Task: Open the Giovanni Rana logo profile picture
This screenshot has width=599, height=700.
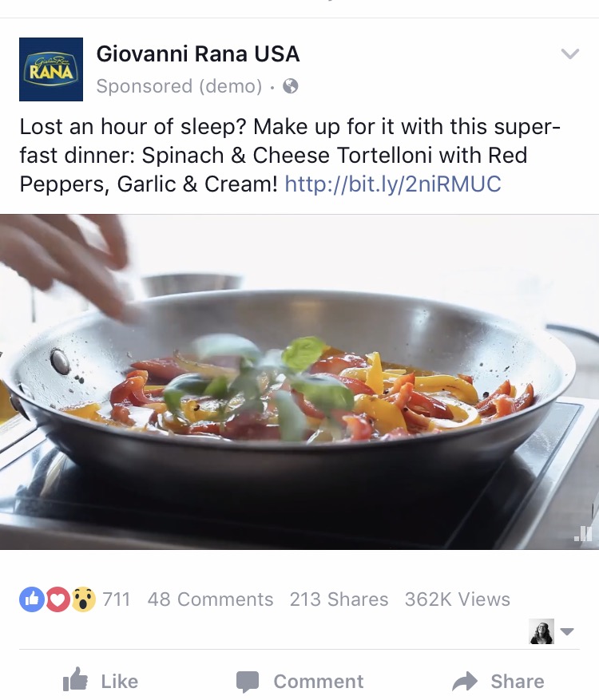Action: [x=51, y=69]
